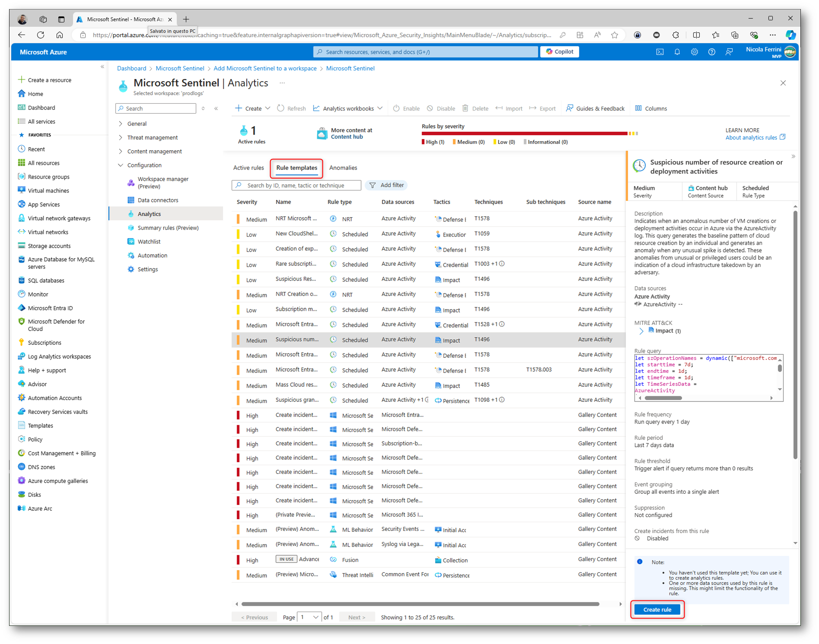This screenshot has width=819, height=644.
Task: Click Enable in Analytics toolbar
Action: point(406,108)
